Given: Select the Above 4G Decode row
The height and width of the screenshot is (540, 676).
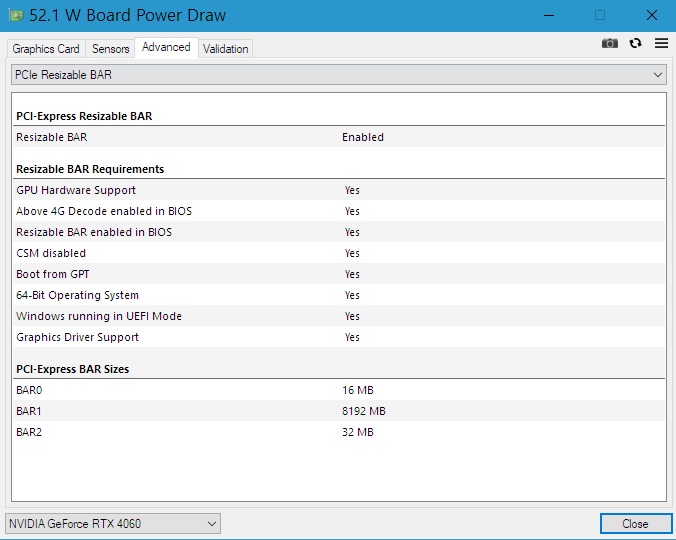Looking at the screenshot, I should 338,211.
